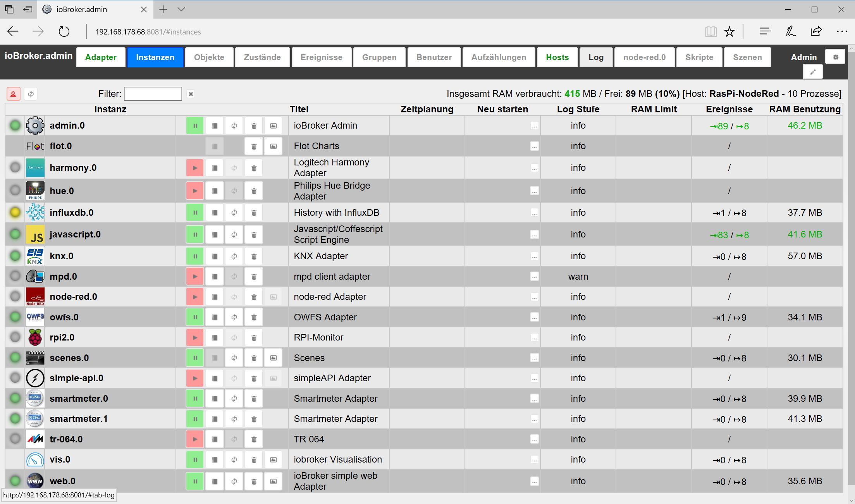This screenshot has width=855, height=504.
Task: Click the Node-RED adapter icon
Action: (x=35, y=296)
